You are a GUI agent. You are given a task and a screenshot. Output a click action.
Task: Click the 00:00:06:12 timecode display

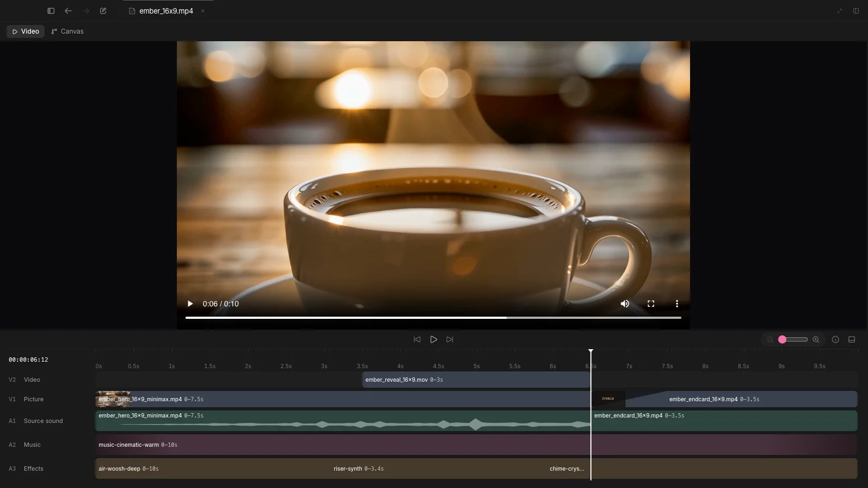click(x=28, y=359)
